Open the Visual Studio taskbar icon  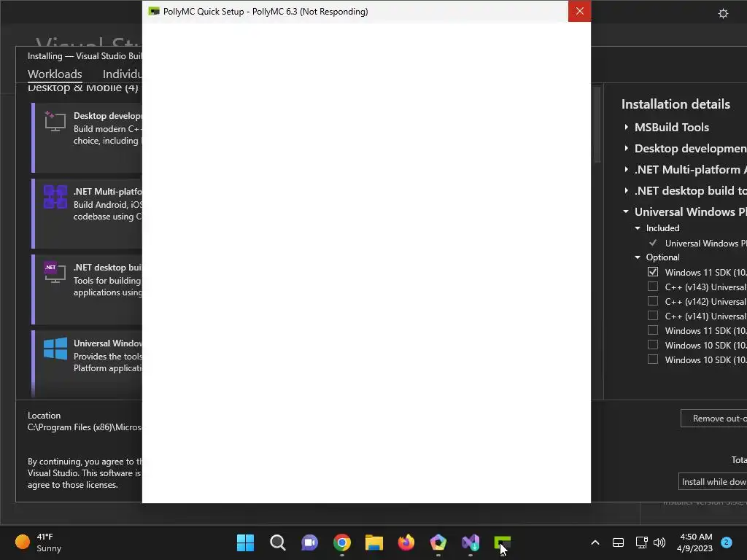click(x=471, y=542)
